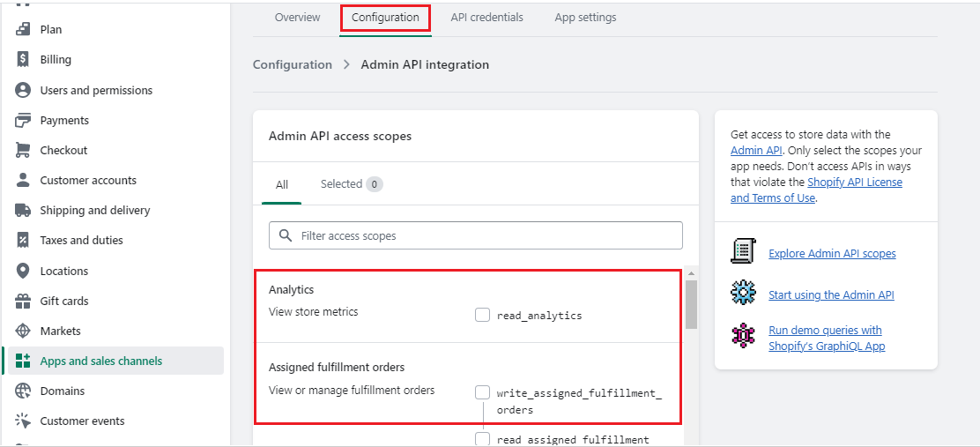Click the gear icon beside Start using Admin API
980x447 pixels.
[x=744, y=294]
